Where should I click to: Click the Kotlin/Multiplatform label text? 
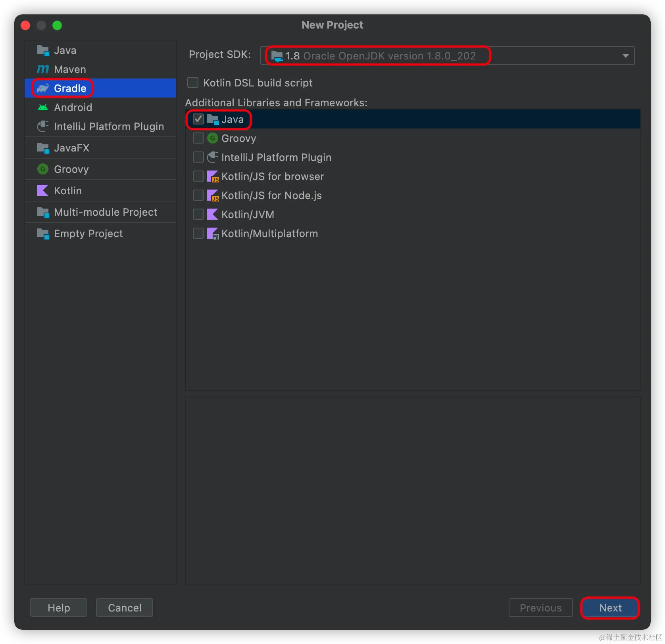[270, 234]
